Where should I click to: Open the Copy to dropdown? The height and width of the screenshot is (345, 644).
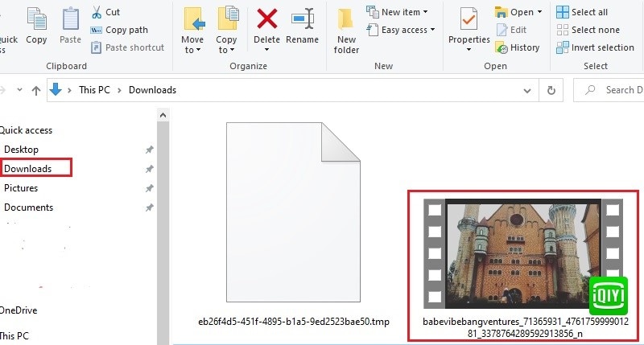coord(226,31)
